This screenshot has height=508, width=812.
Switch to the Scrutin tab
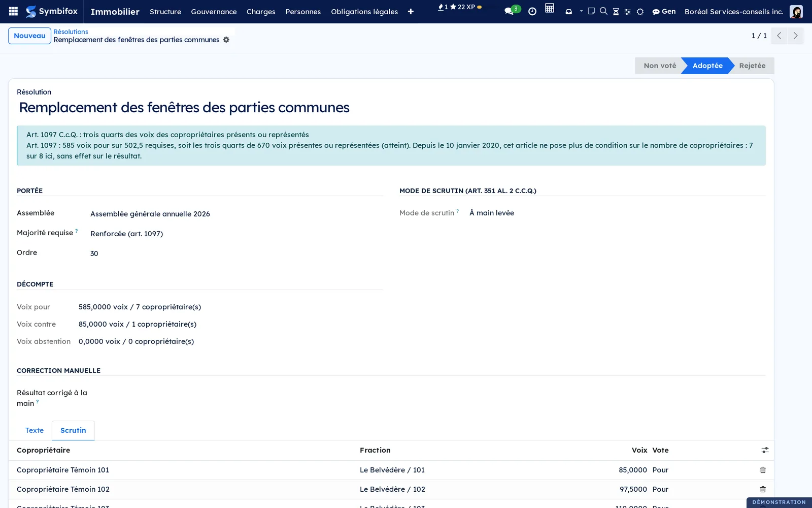[x=73, y=430]
